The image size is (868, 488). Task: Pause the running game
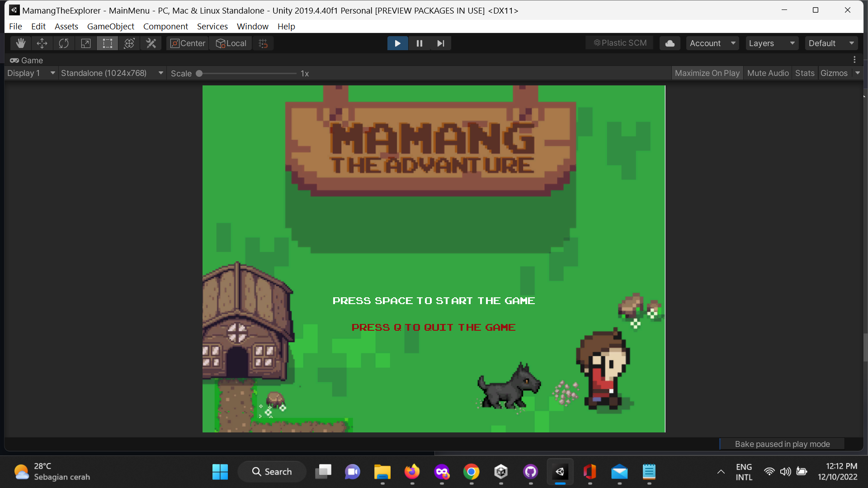[x=420, y=43]
